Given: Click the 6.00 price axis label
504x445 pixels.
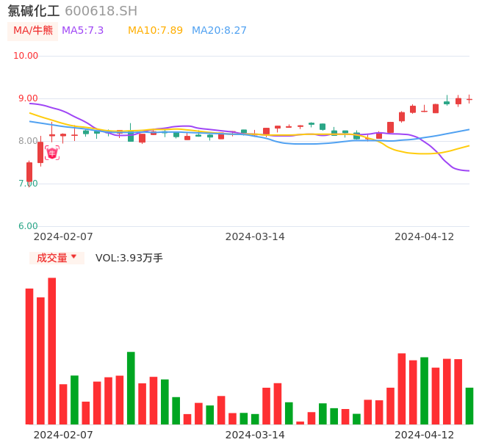Looking at the screenshot, I should 28,226.
